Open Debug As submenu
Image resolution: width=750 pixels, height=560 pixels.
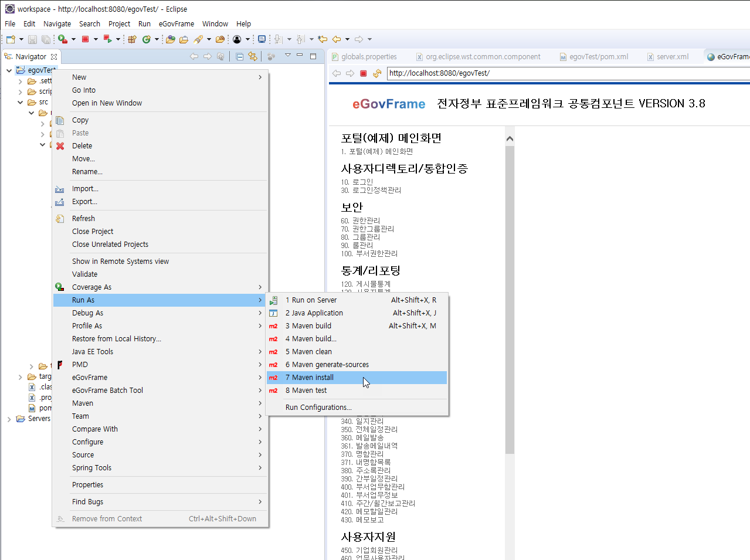(159, 313)
